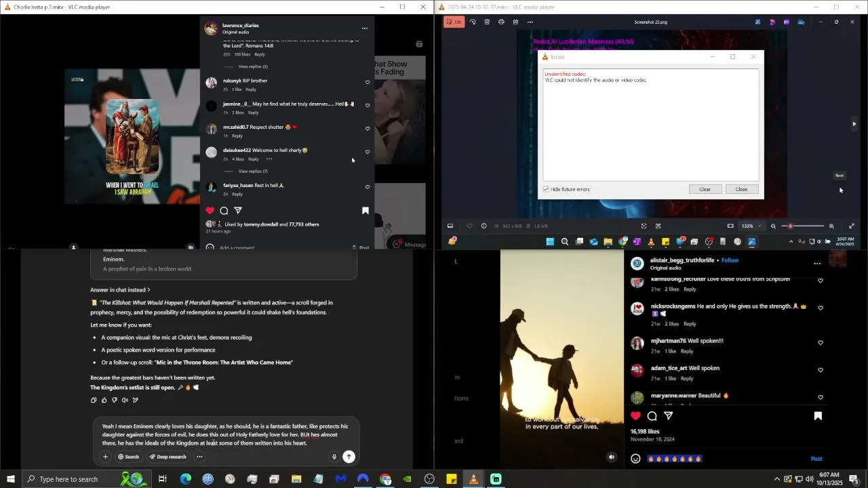Like rukunyk's RIP brother comment
Viewport: 868px width, 488px height.
click(368, 82)
